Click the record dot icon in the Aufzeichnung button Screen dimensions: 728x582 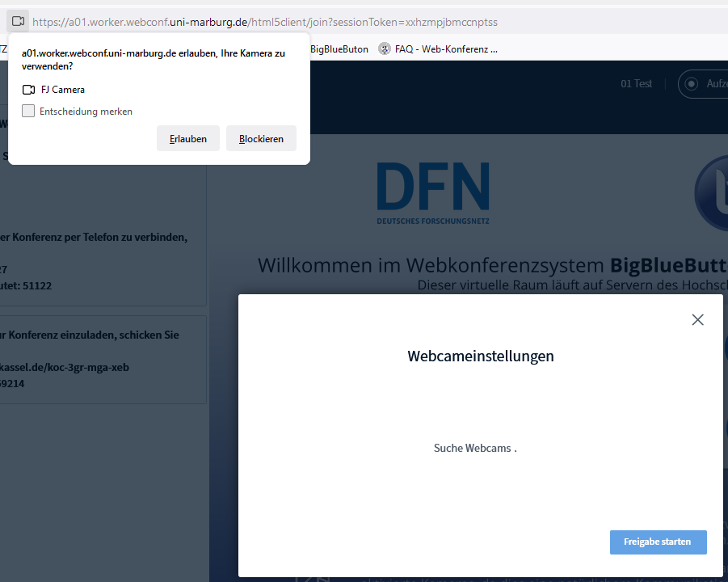click(692, 83)
